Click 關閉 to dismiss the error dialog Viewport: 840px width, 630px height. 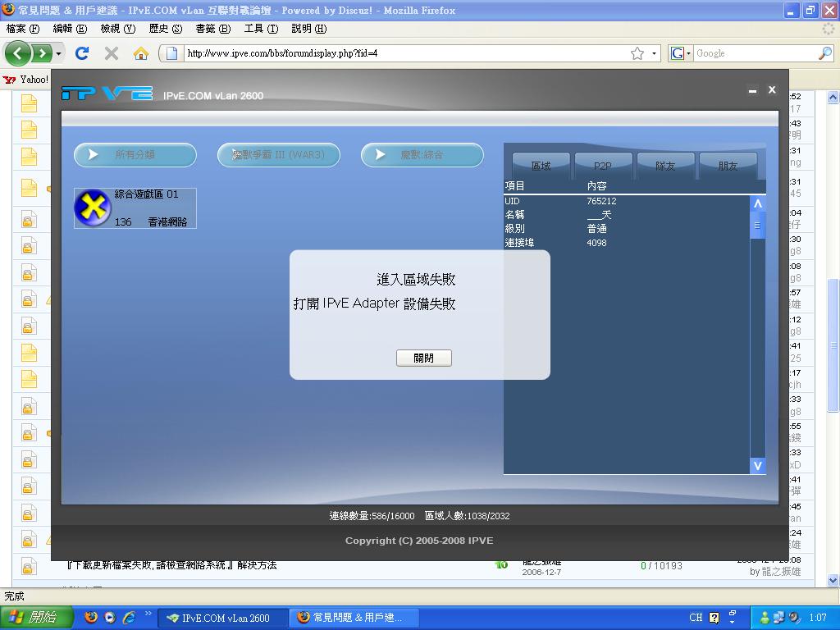[x=424, y=358]
